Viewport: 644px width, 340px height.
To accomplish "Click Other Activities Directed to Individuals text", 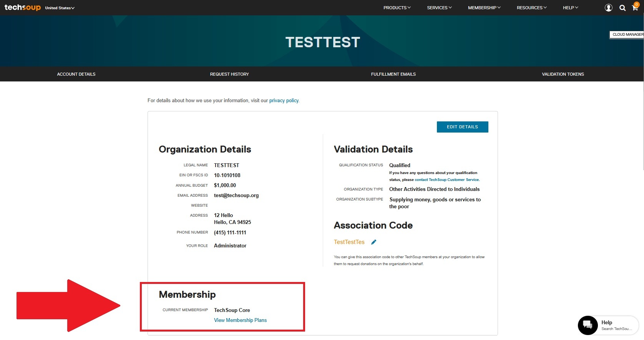I will click(434, 189).
